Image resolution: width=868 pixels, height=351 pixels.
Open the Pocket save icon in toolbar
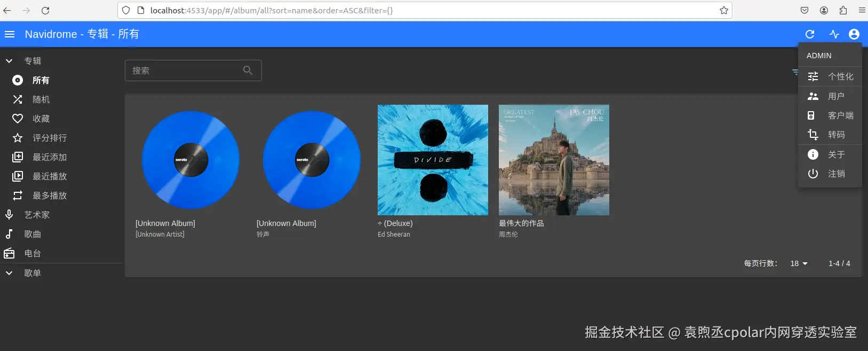point(805,10)
